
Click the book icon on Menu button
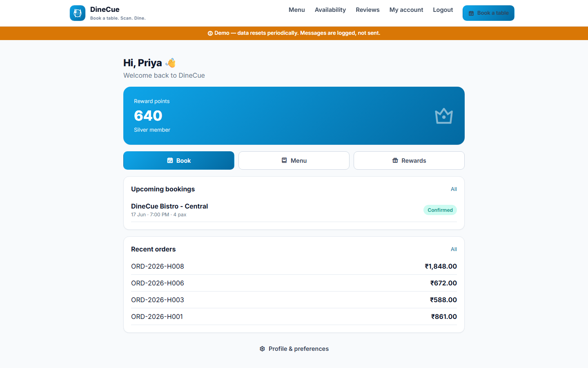tap(284, 161)
